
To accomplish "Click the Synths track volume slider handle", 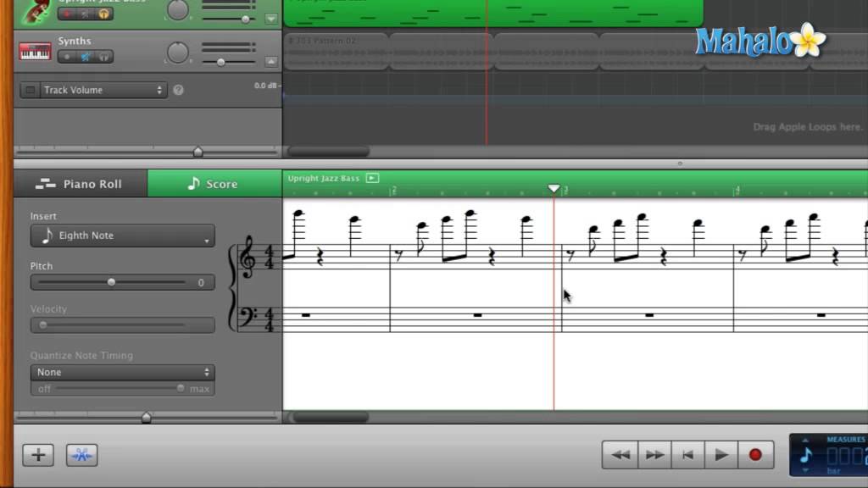I will coord(221,62).
